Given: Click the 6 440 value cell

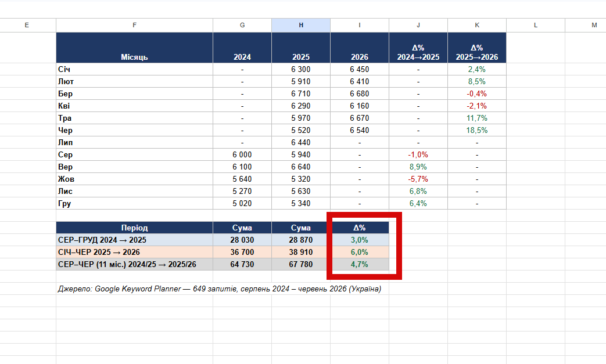Looking at the screenshot, I should coord(301,142).
